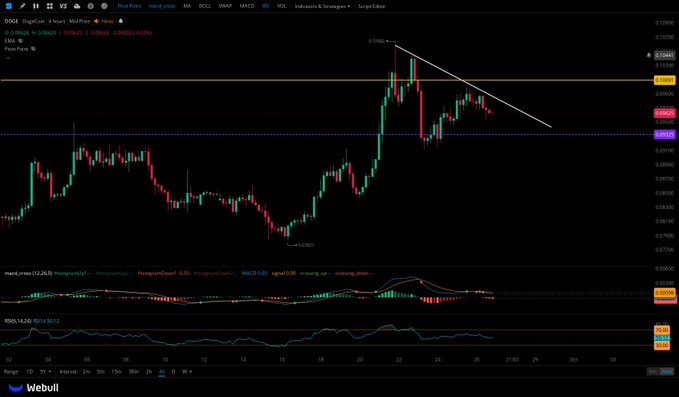Click the candlestick chart type icon
The height and width of the screenshot is (397, 679).
(36, 6)
